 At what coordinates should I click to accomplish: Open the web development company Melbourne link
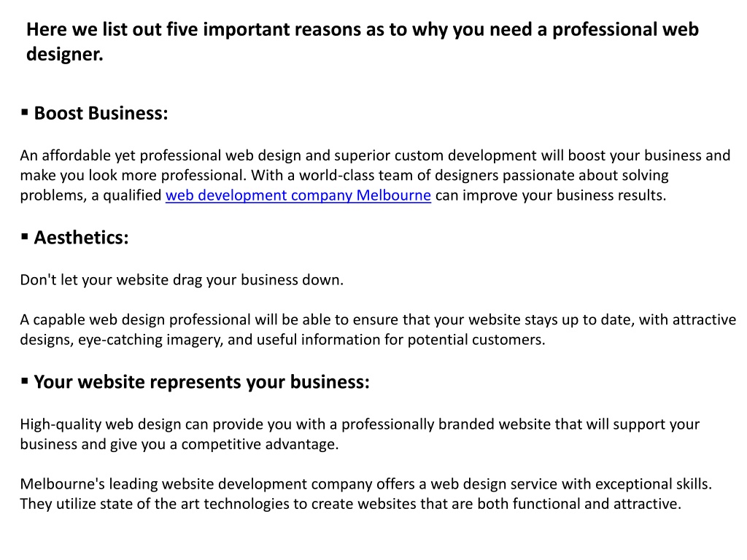[x=298, y=195]
